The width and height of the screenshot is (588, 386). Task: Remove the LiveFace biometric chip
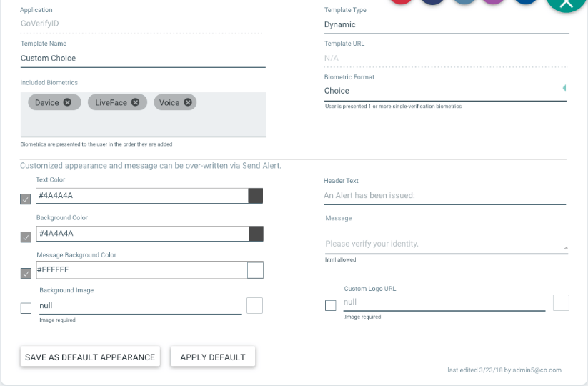[135, 102]
